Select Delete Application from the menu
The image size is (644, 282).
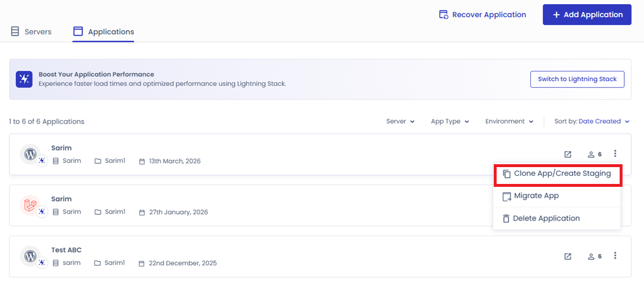pyautogui.click(x=556, y=218)
